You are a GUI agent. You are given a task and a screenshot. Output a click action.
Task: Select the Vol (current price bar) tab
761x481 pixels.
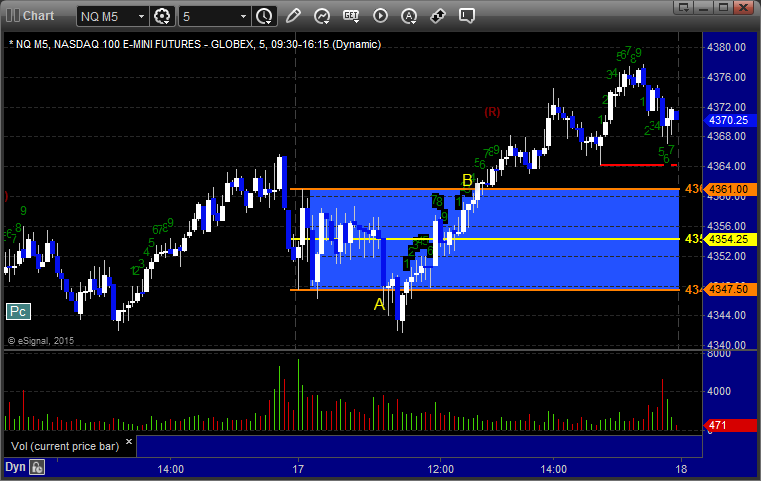(65, 446)
